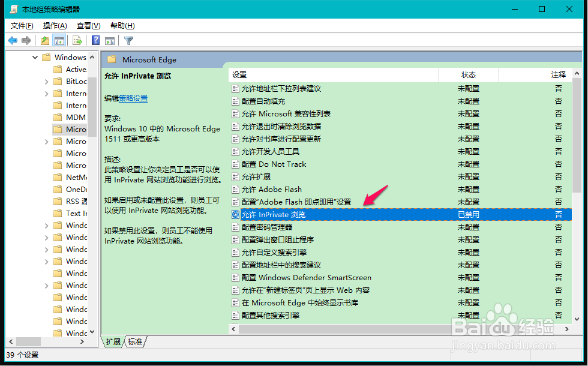Click the policy icon beside 配置其他搜索引擎
The width and height of the screenshot is (588, 366).
pos(235,316)
